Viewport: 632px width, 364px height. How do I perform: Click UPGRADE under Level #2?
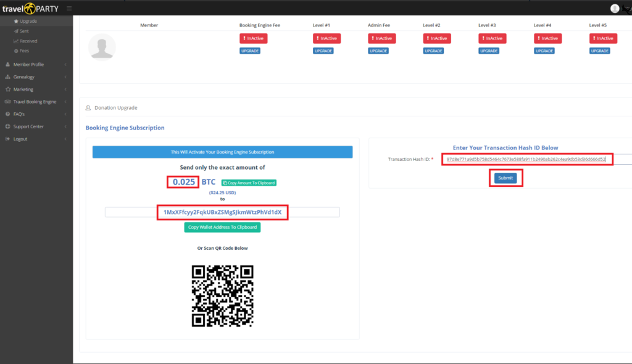point(433,51)
